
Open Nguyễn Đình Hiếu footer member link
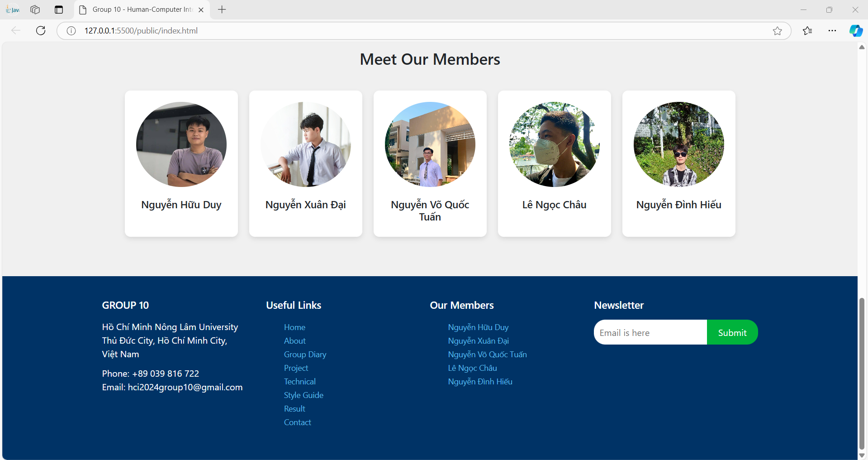(480, 381)
